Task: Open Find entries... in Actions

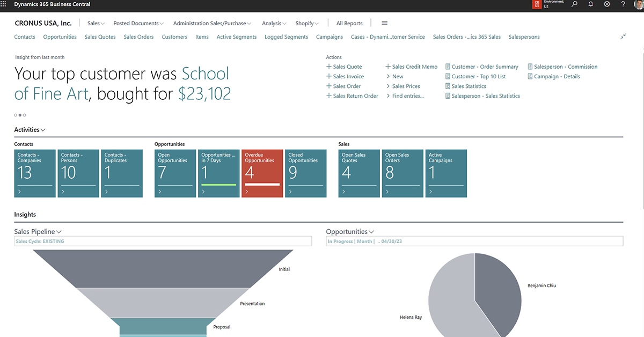Action: click(405, 96)
